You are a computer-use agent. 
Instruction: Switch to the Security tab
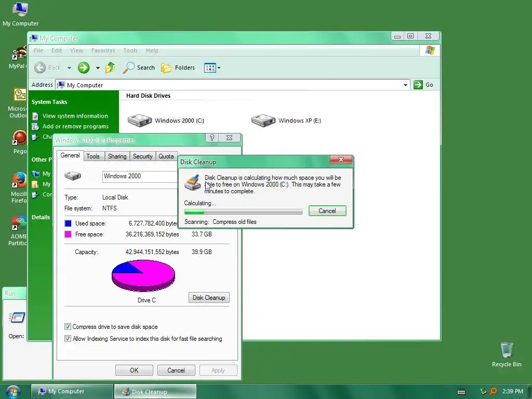142,156
